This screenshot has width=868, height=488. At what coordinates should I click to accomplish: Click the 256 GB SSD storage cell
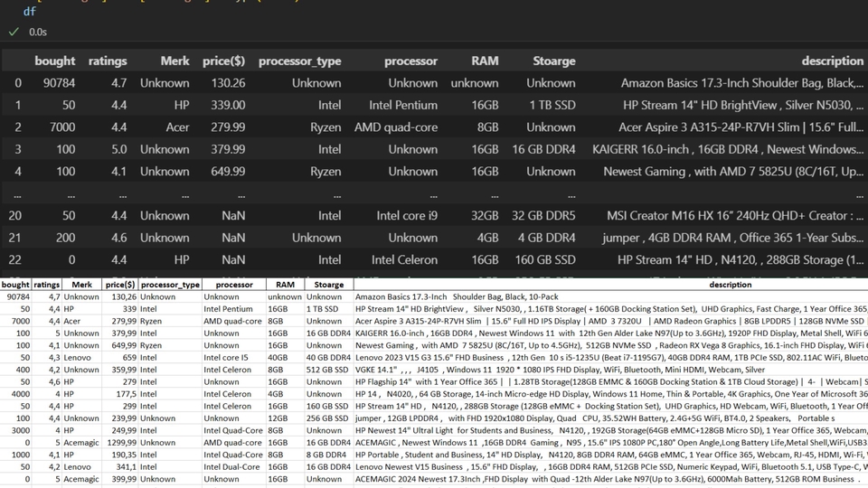point(327,418)
